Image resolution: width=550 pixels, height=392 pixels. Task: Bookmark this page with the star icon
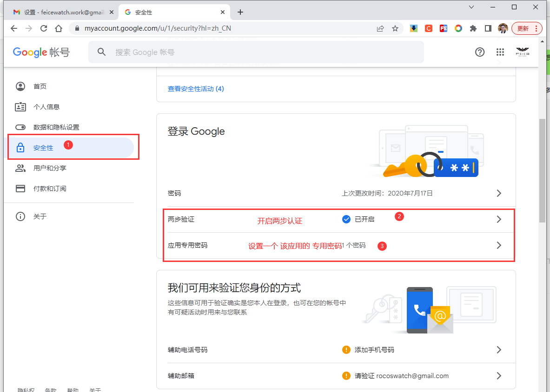[395, 28]
